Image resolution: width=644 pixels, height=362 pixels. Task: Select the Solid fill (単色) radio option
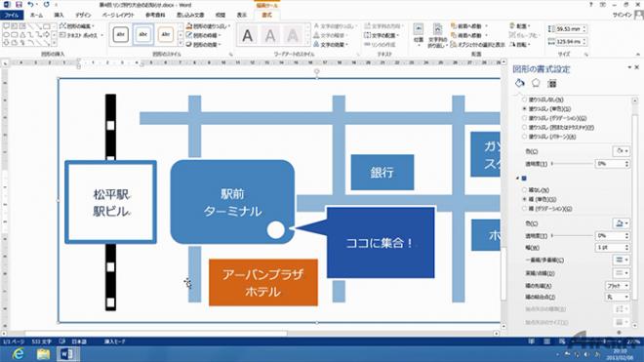(x=525, y=109)
